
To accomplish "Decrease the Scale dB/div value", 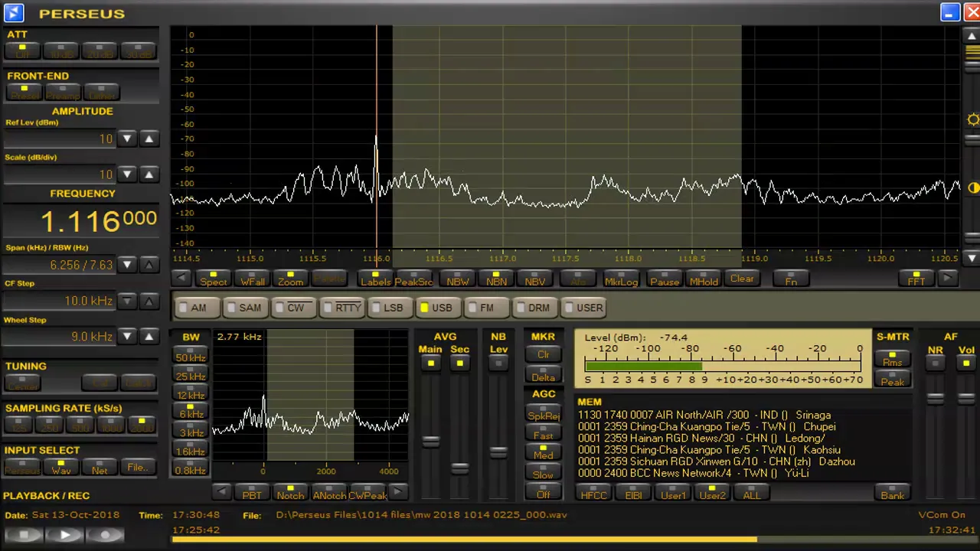I will [x=127, y=174].
